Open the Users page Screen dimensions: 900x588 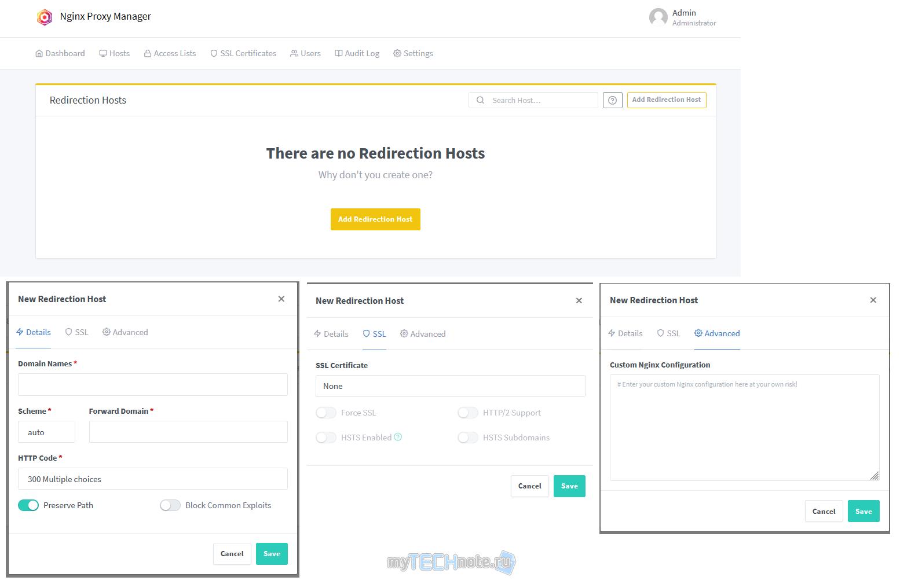(x=306, y=53)
